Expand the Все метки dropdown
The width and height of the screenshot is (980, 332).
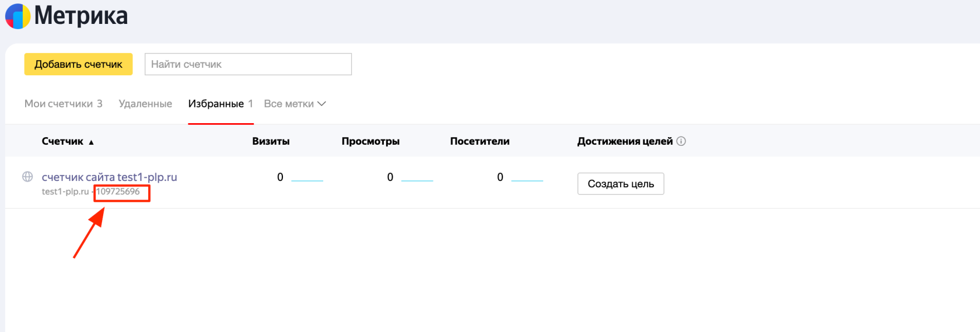(295, 104)
